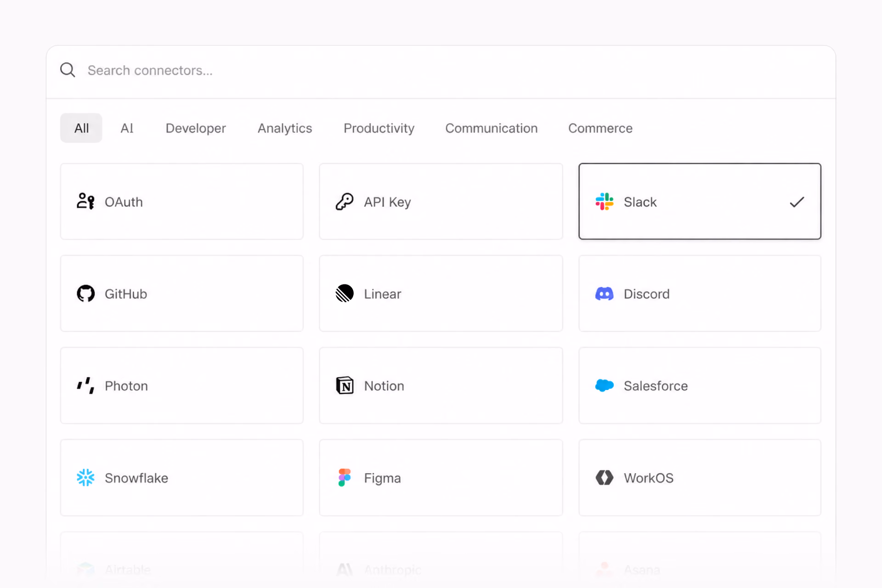
Task: Select the All category tab
Action: coord(81,128)
